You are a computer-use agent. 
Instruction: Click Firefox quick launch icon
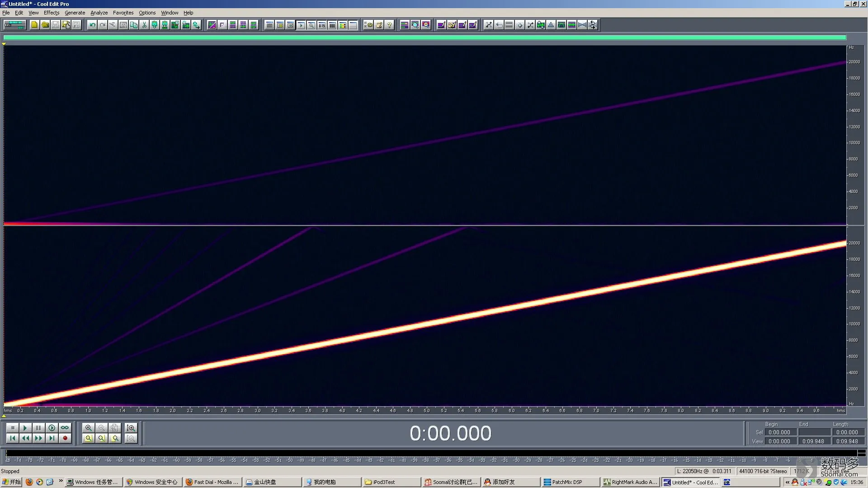tap(29, 482)
